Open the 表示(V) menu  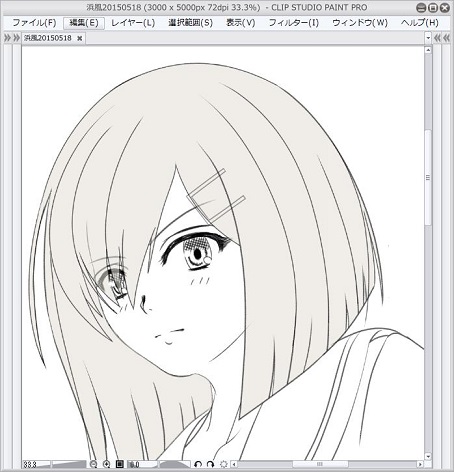click(x=240, y=23)
